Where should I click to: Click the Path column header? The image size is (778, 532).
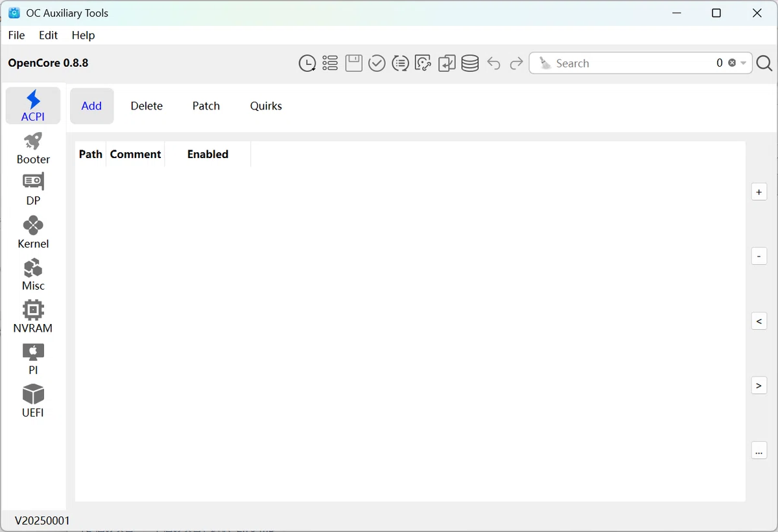point(91,154)
